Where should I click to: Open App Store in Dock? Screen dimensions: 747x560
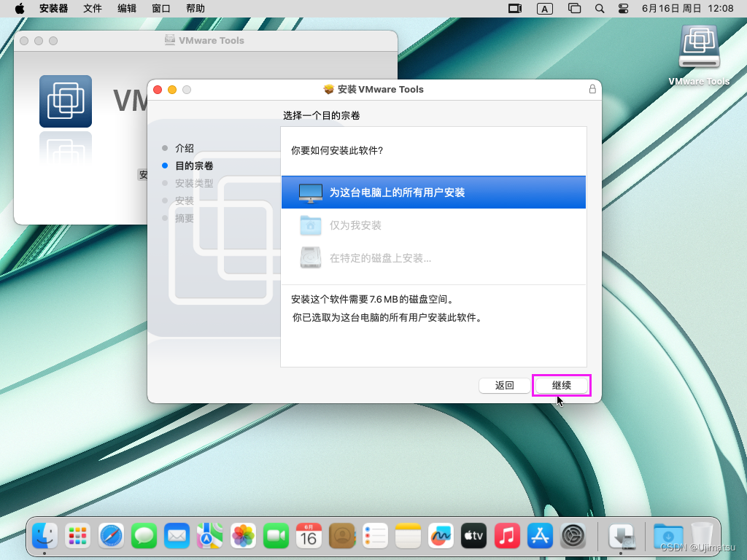click(x=540, y=536)
